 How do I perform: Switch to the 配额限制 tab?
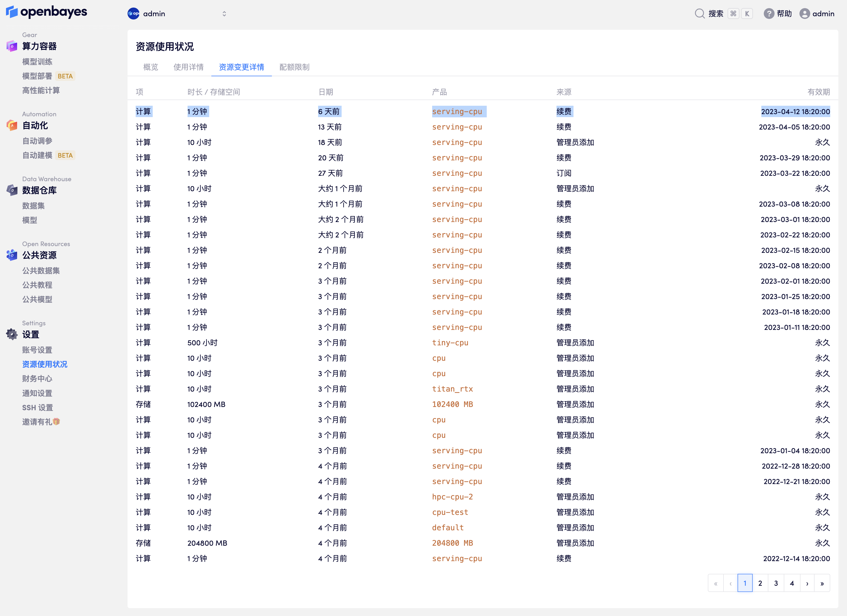(294, 67)
